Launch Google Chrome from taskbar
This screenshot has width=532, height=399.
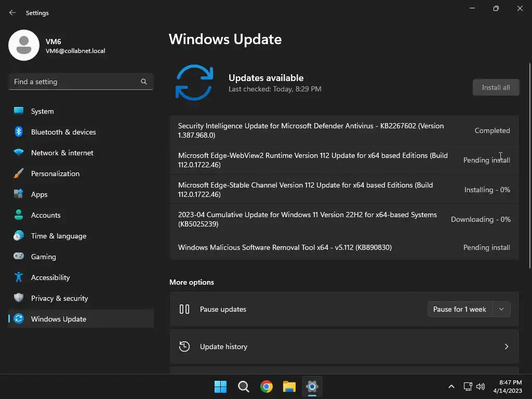coord(267,387)
